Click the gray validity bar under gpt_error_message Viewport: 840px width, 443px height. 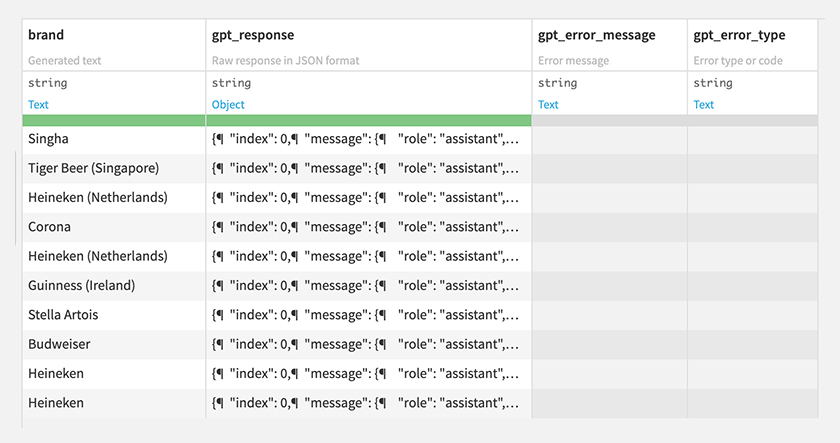pyautogui.click(x=610, y=121)
